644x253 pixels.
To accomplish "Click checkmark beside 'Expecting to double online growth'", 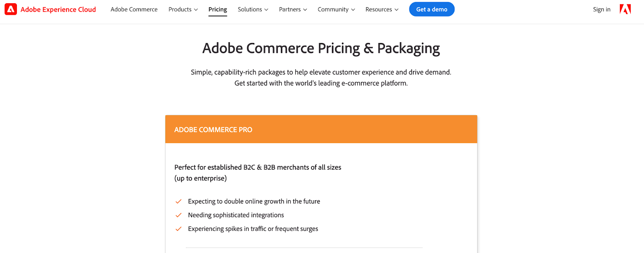I will (x=178, y=201).
